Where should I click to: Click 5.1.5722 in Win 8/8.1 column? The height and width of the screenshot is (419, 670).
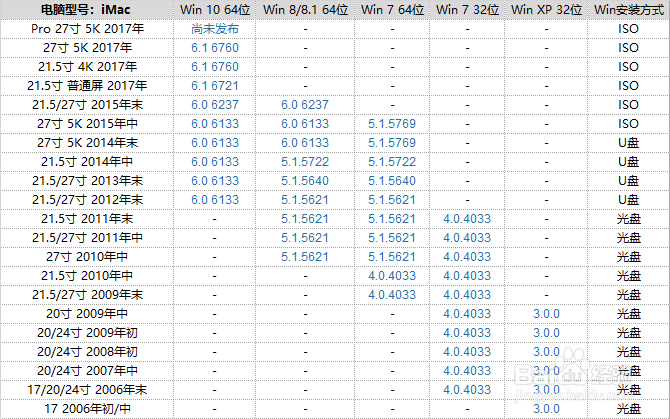point(305,162)
